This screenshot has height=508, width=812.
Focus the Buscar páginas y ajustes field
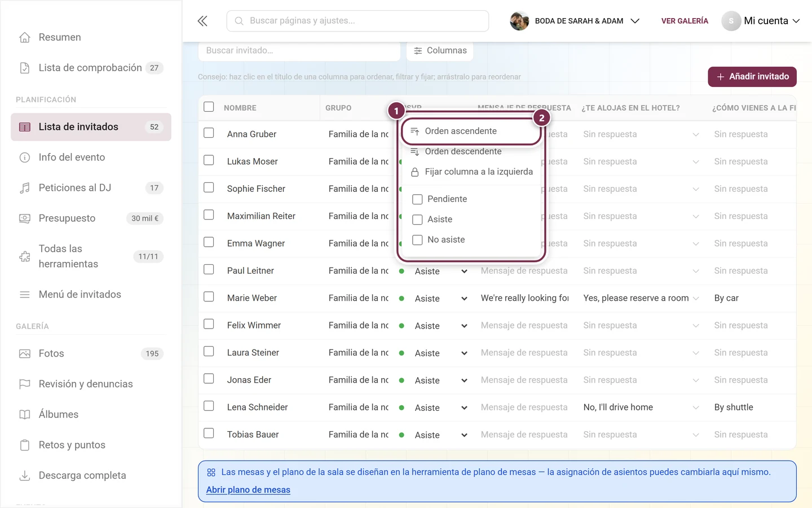click(358, 21)
